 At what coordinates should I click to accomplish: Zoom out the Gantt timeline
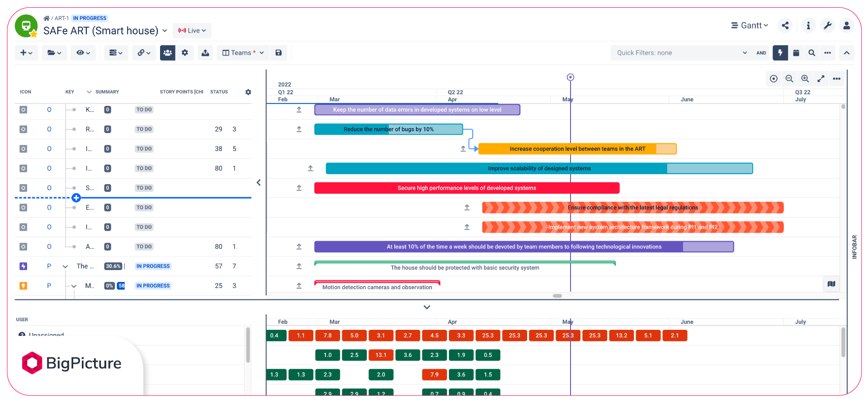[x=789, y=79]
